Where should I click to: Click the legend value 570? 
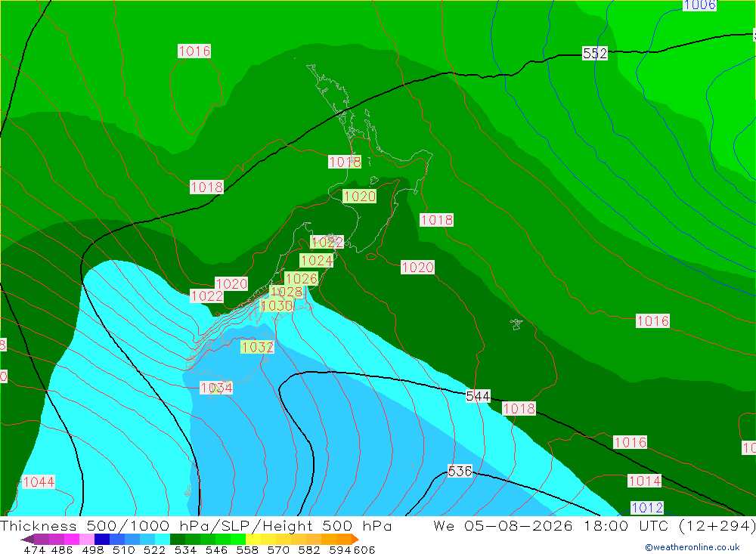point(277,549)
